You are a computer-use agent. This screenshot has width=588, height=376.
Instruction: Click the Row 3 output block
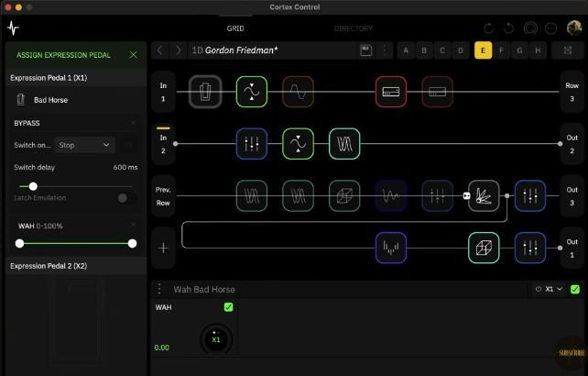pos(572,92)
